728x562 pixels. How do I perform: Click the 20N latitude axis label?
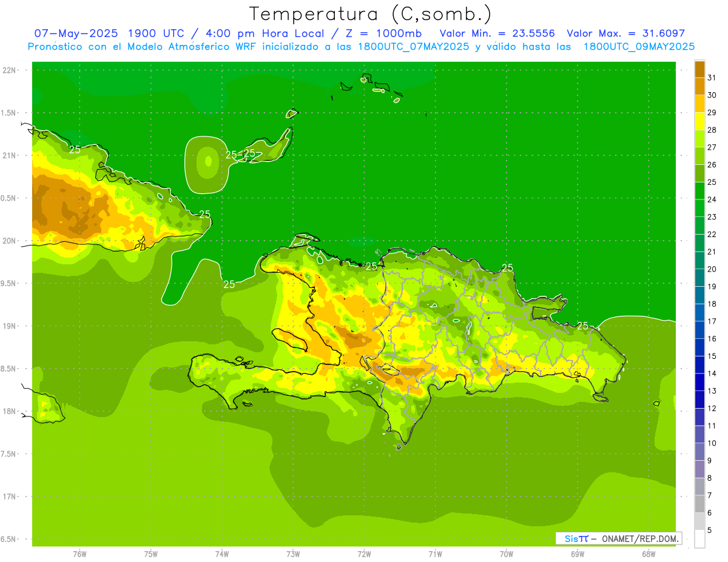tap(10, 241)
